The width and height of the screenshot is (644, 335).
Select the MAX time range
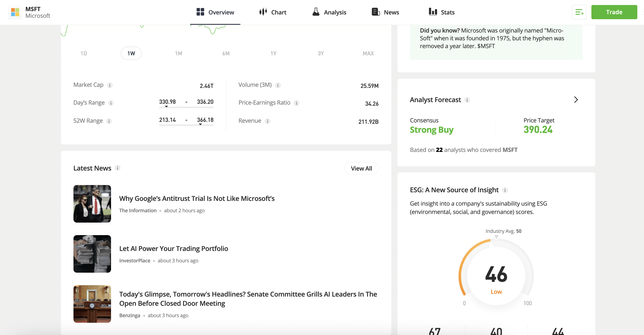click(x=368, y=53)
